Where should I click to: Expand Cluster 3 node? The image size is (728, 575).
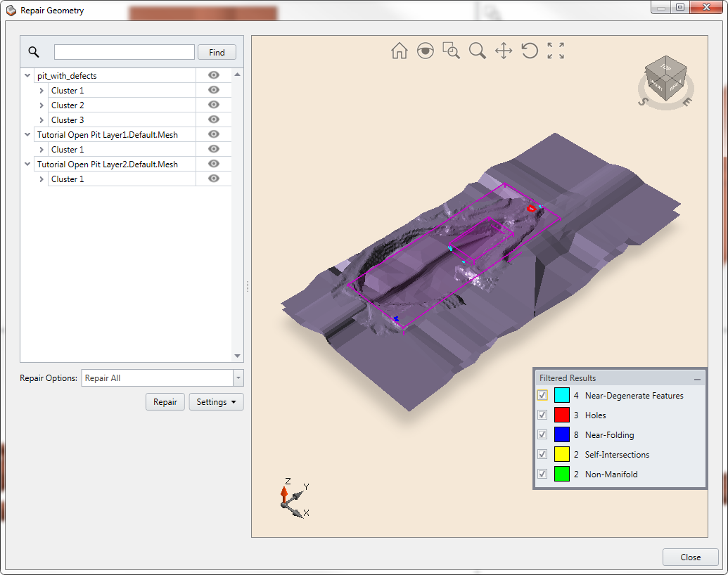click(x=41, y=120)
